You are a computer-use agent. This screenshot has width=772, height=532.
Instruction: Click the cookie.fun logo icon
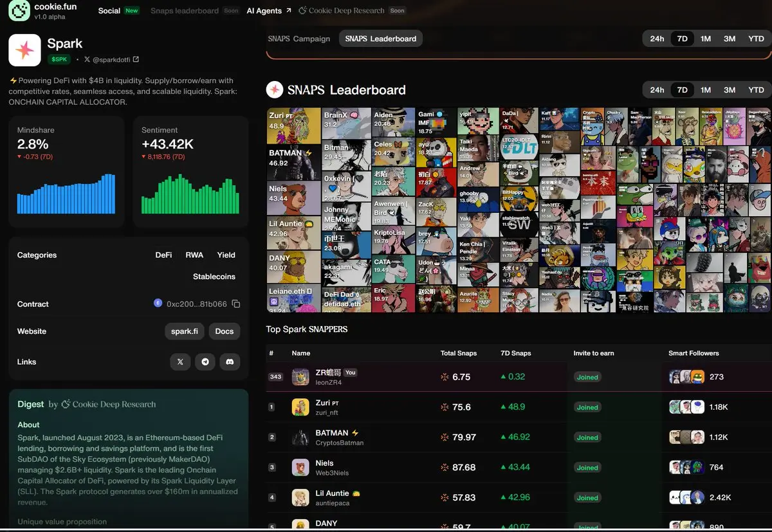tap(19, 10)
